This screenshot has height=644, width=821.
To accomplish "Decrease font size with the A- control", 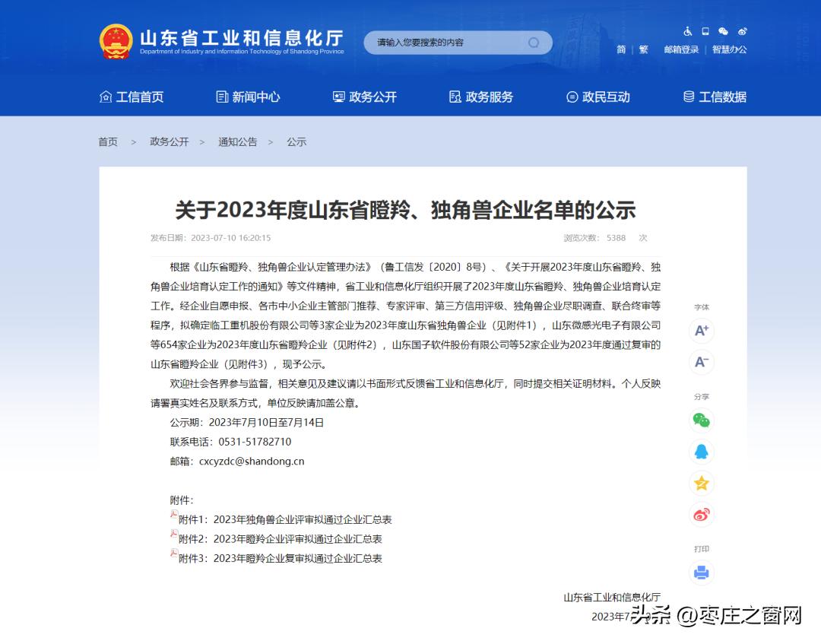I will [701, 363].
